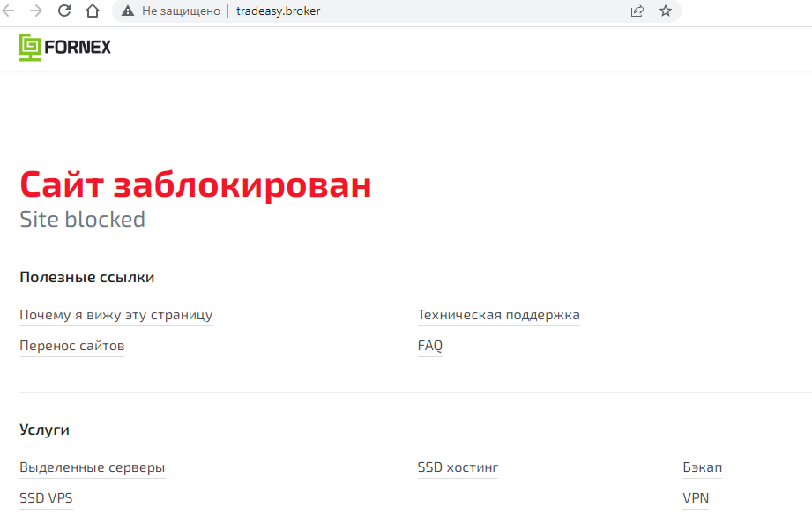The width and height of the screenshot is (812, 516).
Task: Open the 'SSD хостинг' link
Action: 458,467
